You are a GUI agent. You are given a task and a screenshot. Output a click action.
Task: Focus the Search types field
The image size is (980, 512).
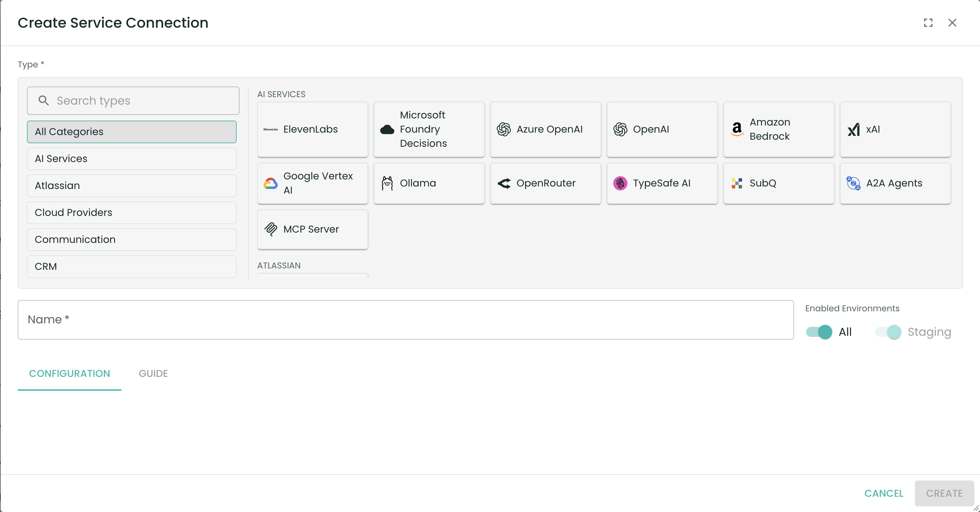coord(133,100)
